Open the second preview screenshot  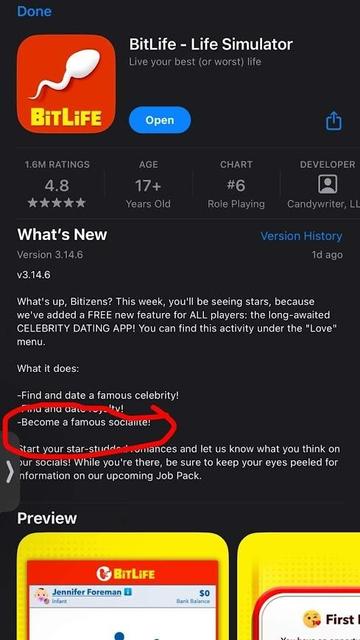pos(299,586)
